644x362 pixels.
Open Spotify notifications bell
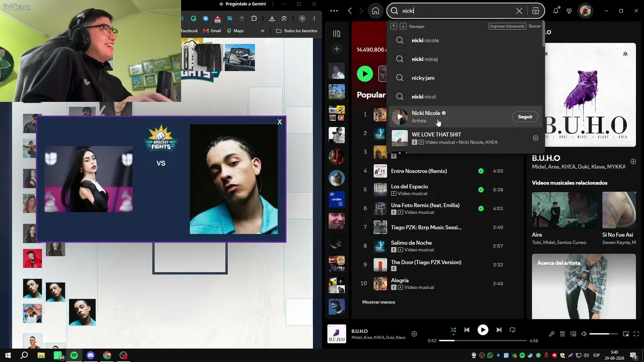[x=556, y=11]
